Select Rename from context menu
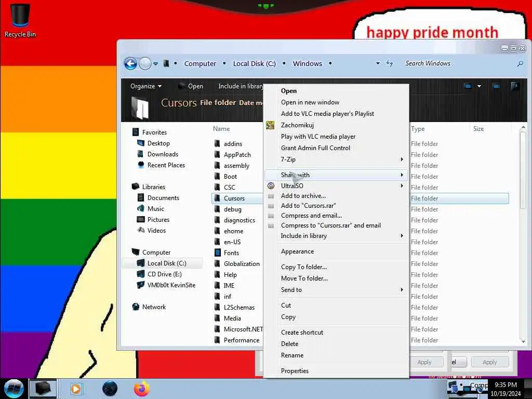Image resolution: width=532 pixels, height=399 pixels. pos(292,355)
